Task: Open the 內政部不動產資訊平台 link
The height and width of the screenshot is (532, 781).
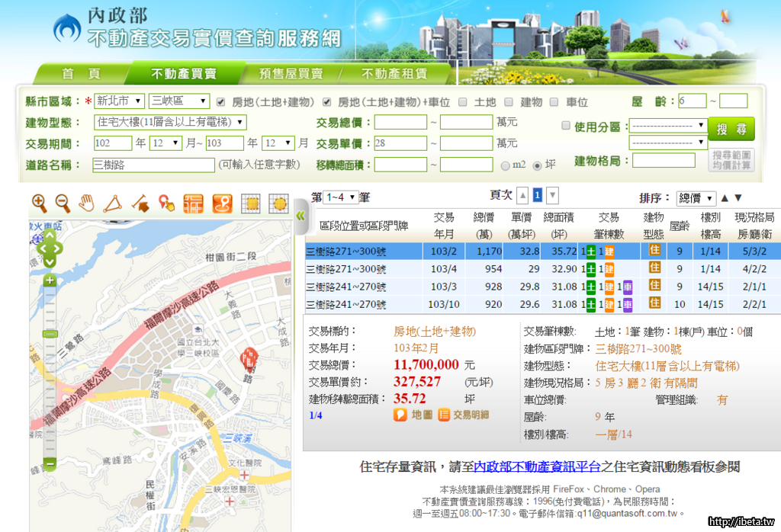Action: (537, 466)
